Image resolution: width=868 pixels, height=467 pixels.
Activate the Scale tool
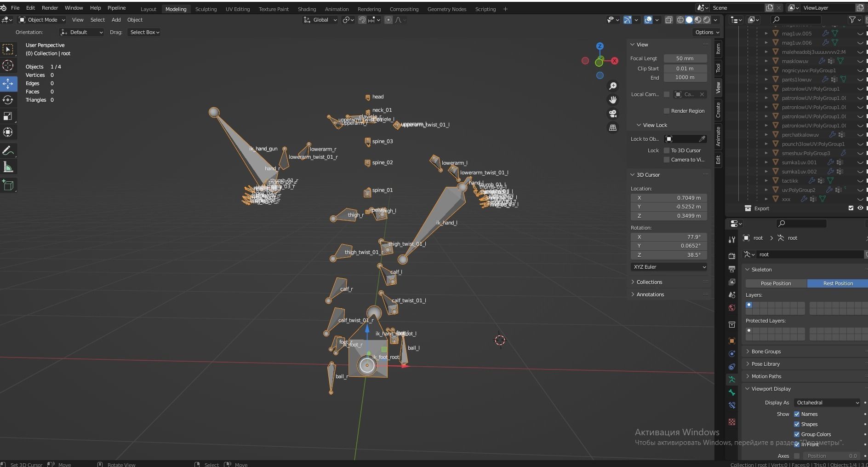click(x=8, y=116)
